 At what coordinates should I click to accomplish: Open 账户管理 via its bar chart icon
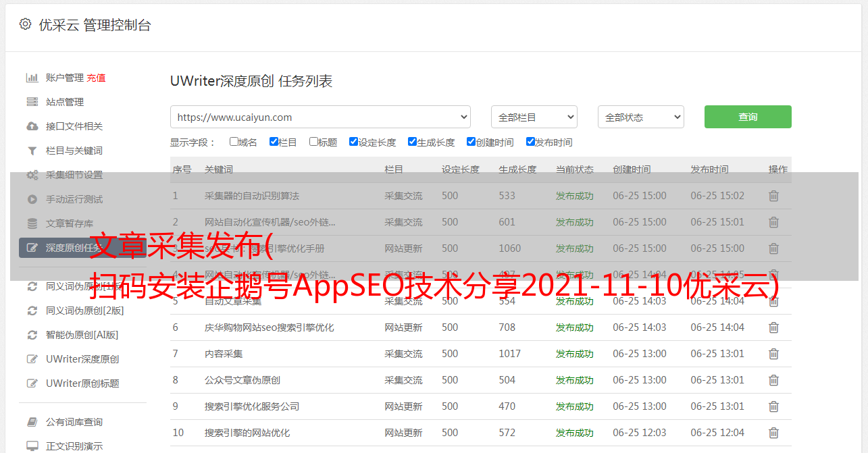(32, 78)
